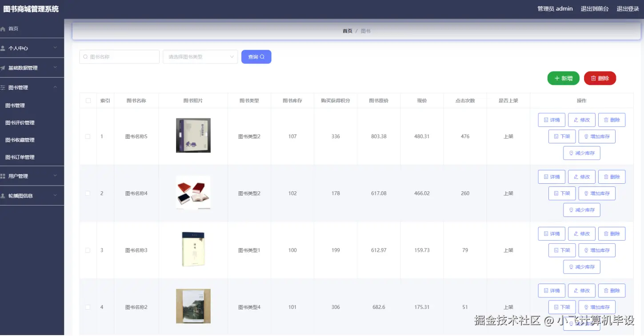The image size is (644, 336).
Task: Click 退出到前台 in top bar
Action: pyautogui.click(x=595, y=9)
